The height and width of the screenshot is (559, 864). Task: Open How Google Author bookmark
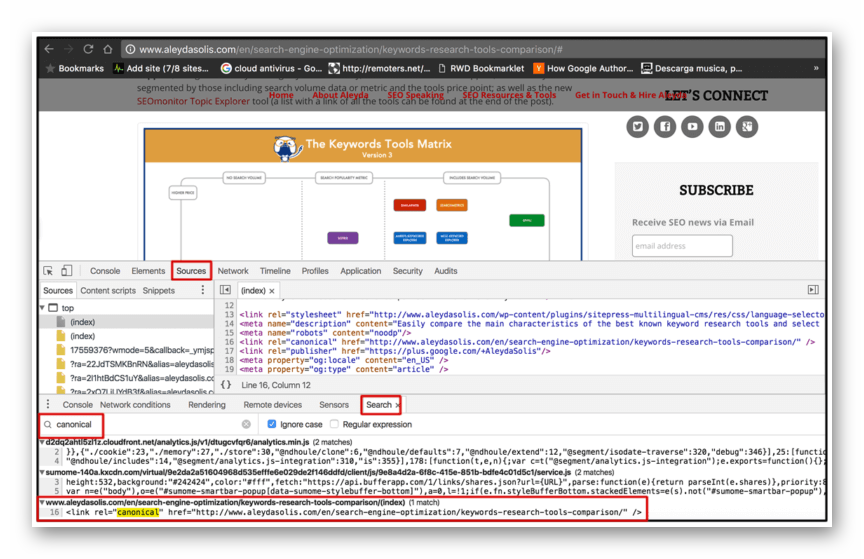(584, 68)
